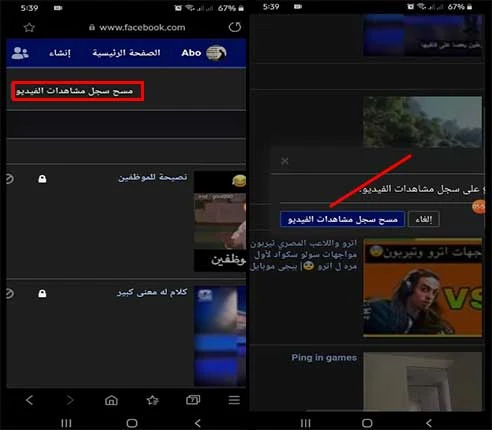Viewport: 492px width, 430px height.
Task: Click lock icon next to كلام له معنى كبير
Action: point(42,294)
